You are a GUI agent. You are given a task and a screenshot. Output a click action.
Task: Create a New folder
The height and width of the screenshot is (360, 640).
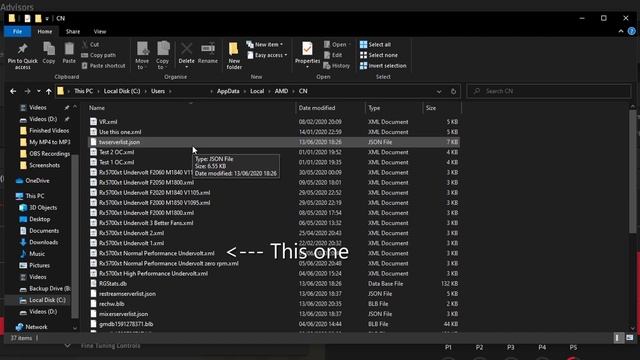[x=234, y=56]
